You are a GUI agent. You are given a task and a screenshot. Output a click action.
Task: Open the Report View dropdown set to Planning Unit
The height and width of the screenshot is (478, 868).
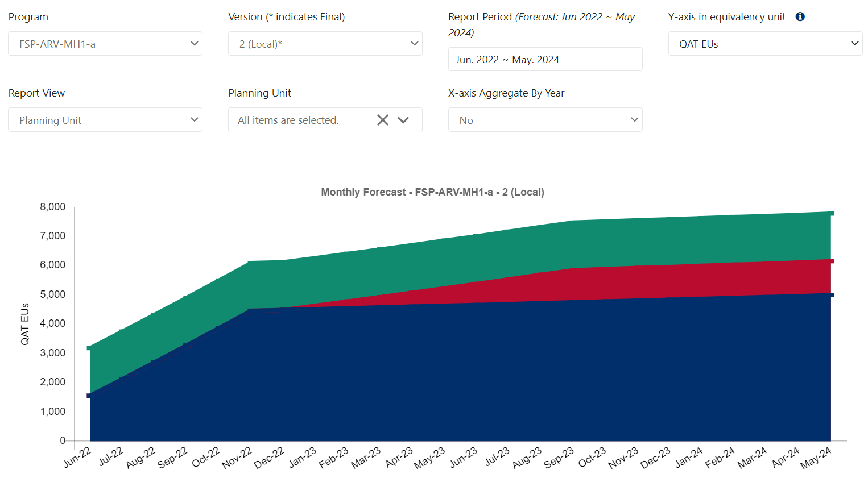point(105,120)
